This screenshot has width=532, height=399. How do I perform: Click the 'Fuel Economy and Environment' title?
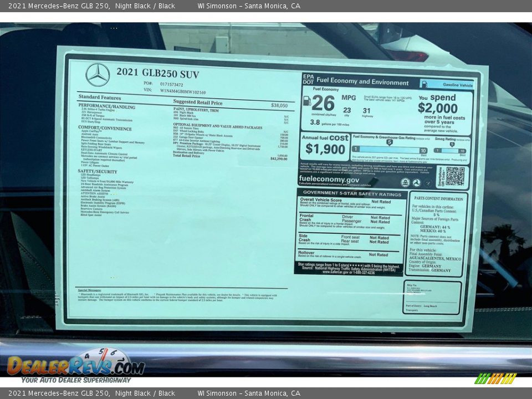tap(362, 81)
